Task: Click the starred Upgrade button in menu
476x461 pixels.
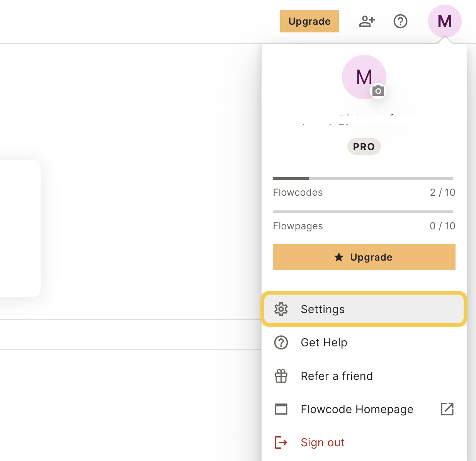Action: coord(364,257)
